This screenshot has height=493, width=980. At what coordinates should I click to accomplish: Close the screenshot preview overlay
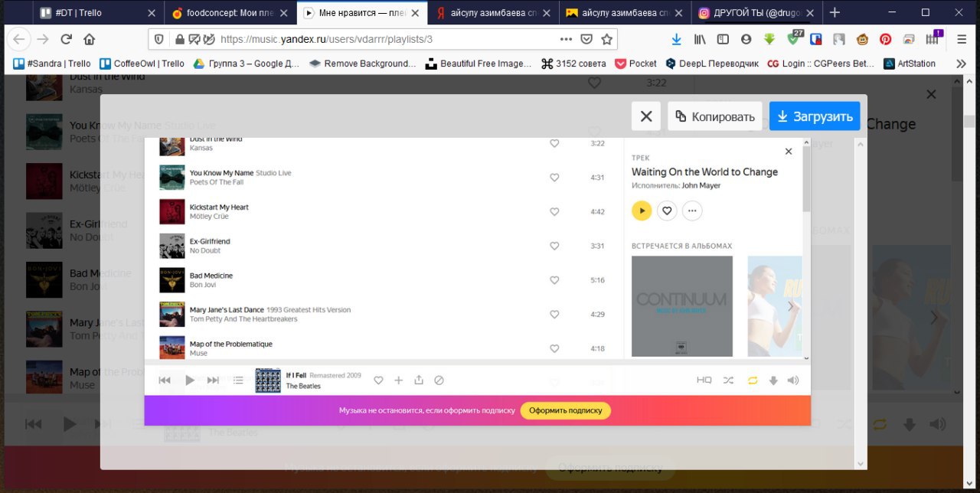[x=646, y=116]
